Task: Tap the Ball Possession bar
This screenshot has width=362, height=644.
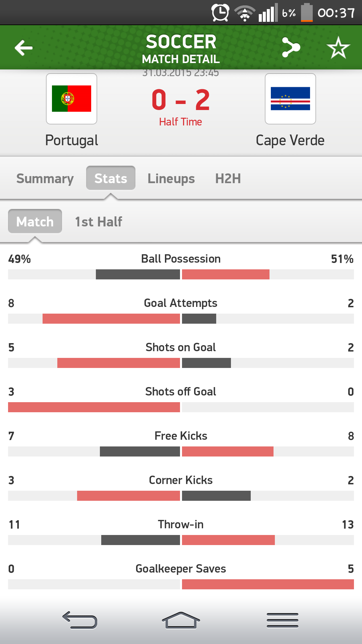Action: (181, 274)
